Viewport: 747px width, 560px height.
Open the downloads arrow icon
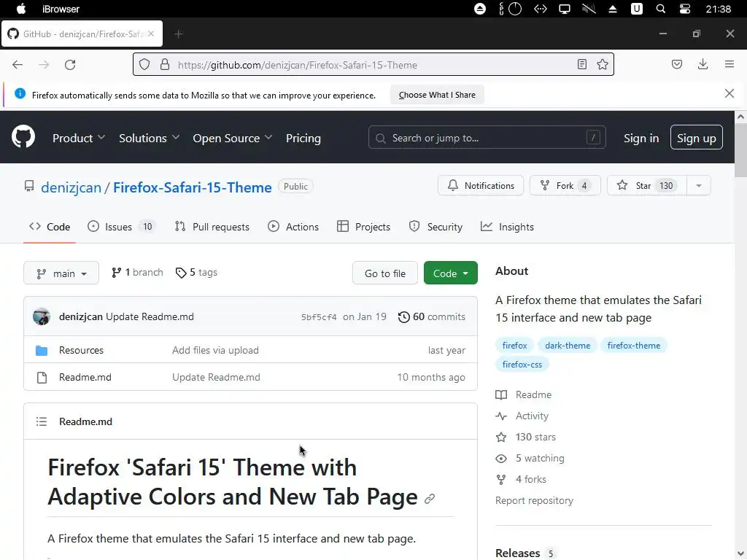point(703,64)
